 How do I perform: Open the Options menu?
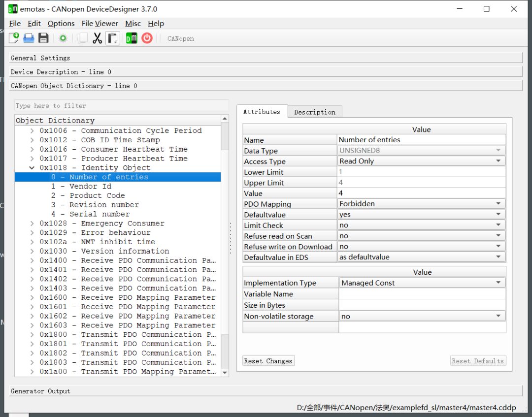pyautogui.click(x=61, y=24)
